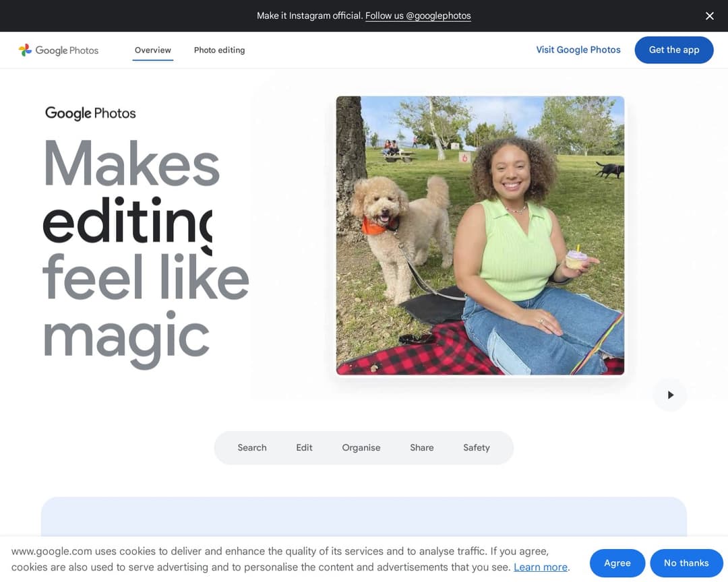Image resolution: width=728 pixels, height=582 pixels.
Task: Click the woman and dog park photo
Action: click(480, 235)
